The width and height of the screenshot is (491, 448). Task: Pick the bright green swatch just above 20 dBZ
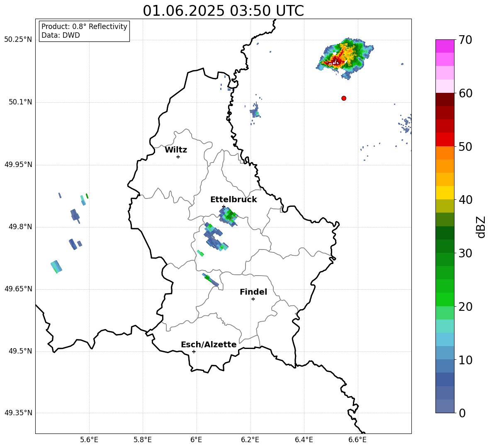(445, 300)
